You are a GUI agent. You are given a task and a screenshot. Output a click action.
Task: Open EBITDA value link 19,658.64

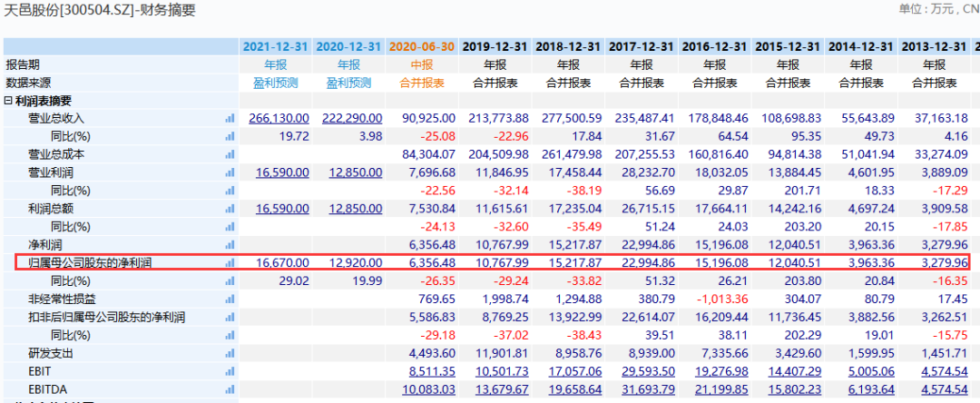(x=575, y=390)
